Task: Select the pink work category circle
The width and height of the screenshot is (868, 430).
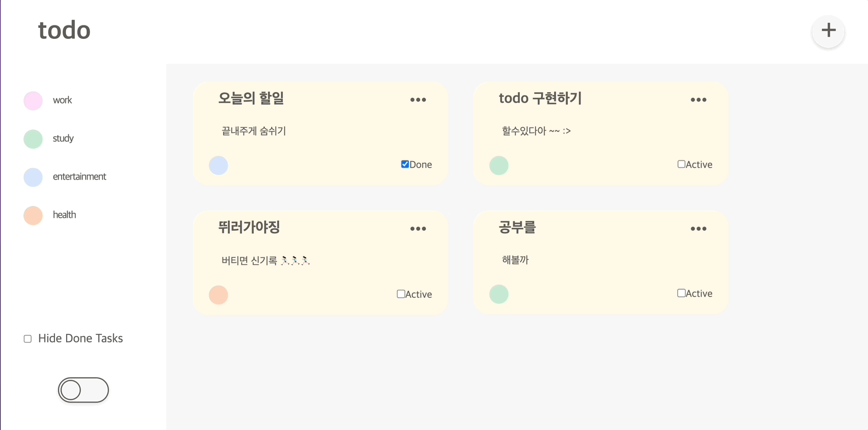Action: [x=33, y=100]
